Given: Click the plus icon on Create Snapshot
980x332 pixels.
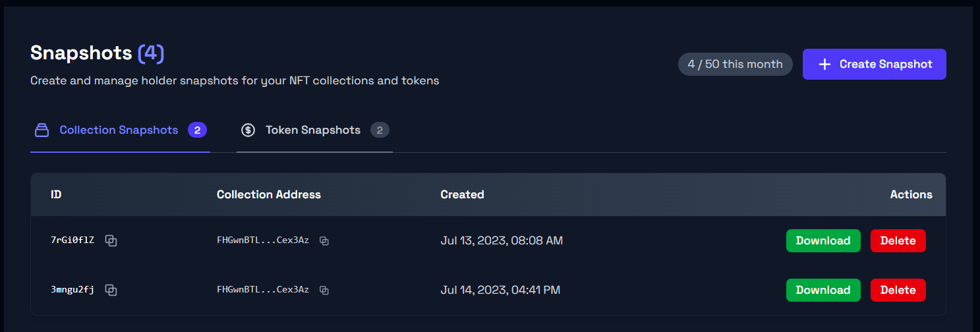Looking at the screenshot, I should click(824, 65).
